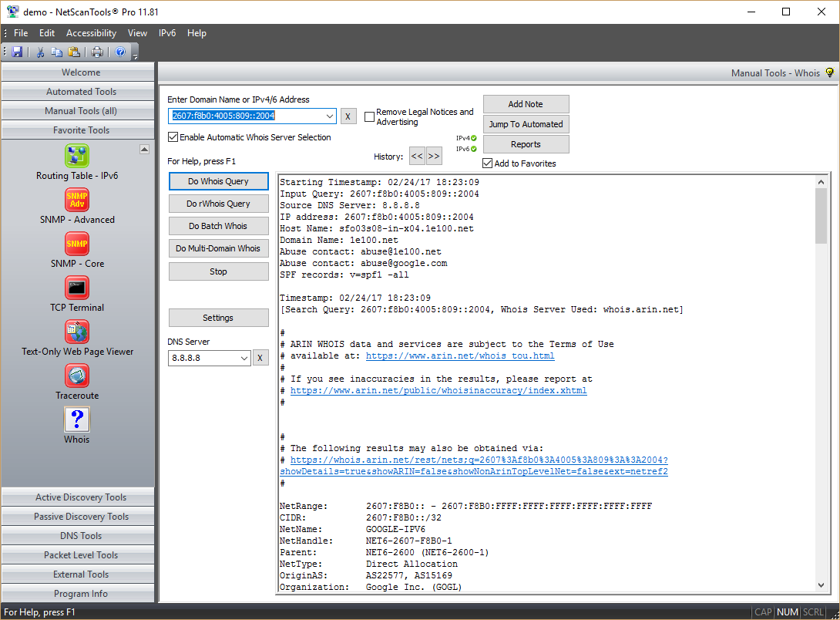This screenshot has width=840, height=620.
Task: Expand the Packet Level Tools group
Action: click(78, 555)
